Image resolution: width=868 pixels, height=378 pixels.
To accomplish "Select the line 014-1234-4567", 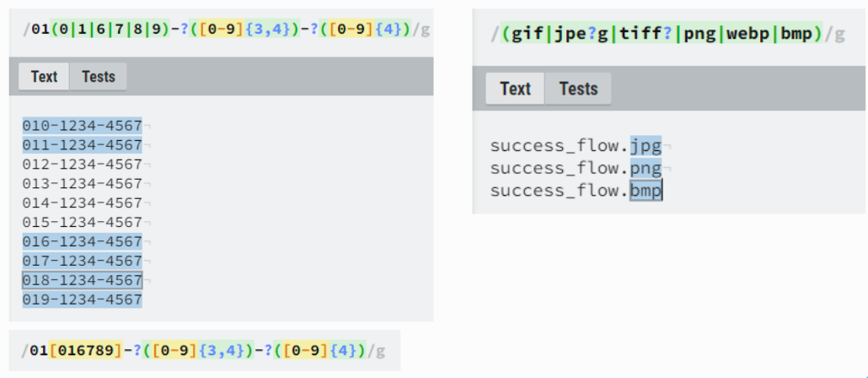I will tap(83, 202).
